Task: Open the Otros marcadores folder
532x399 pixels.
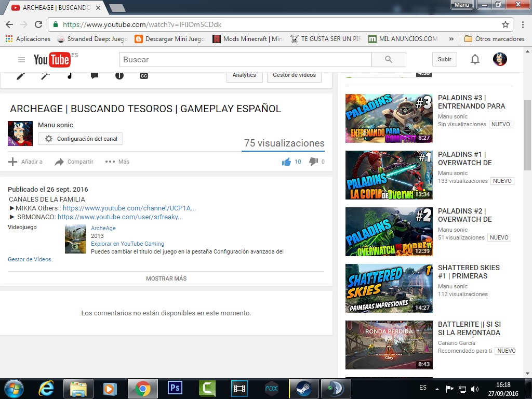Action: [494, 39]
